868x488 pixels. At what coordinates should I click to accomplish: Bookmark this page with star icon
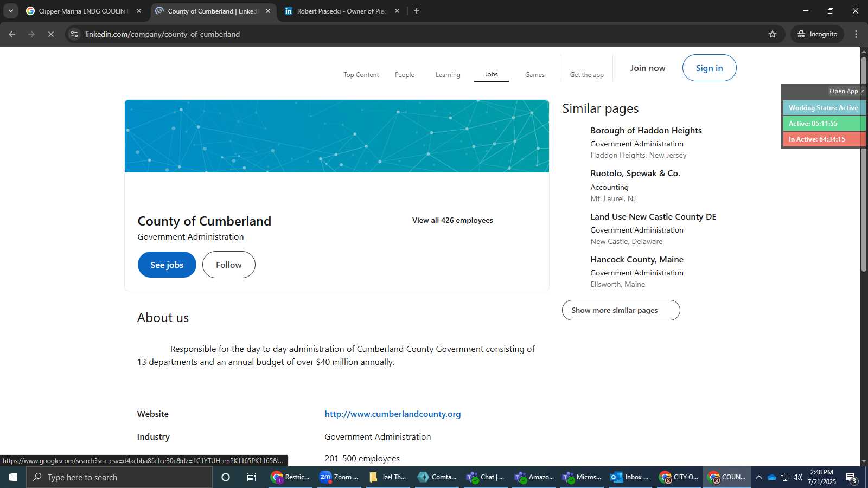click(773, 34)
